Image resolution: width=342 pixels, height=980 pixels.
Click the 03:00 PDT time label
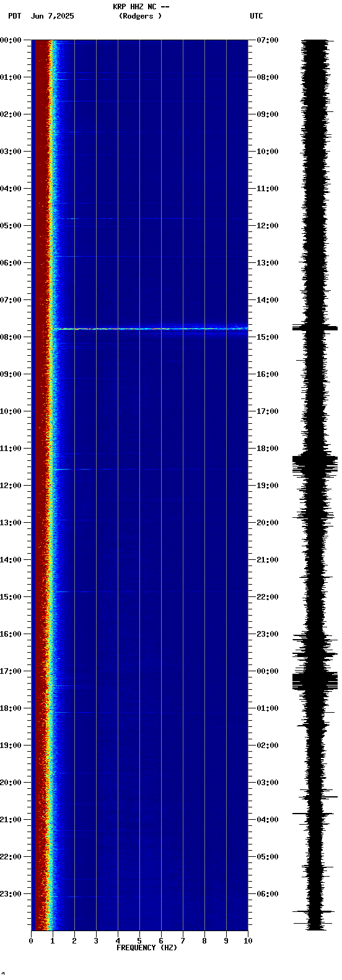pyautogui.click(x=11, y=152)
